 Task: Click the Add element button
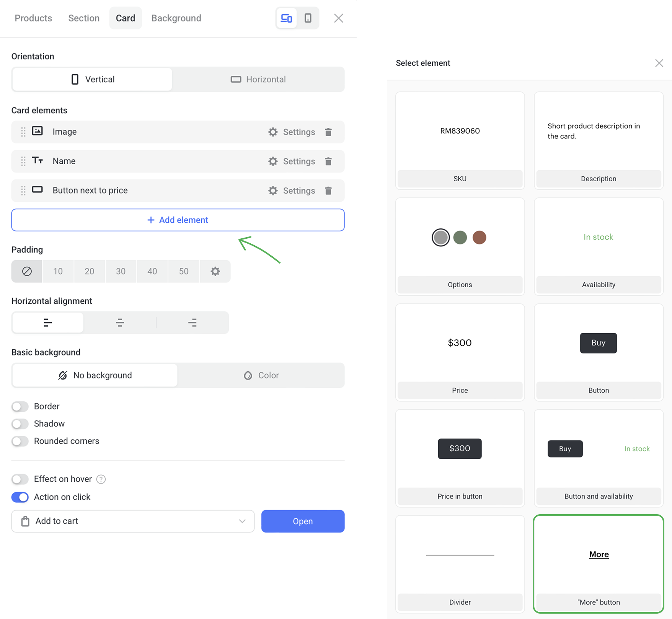tap(178, 220)
